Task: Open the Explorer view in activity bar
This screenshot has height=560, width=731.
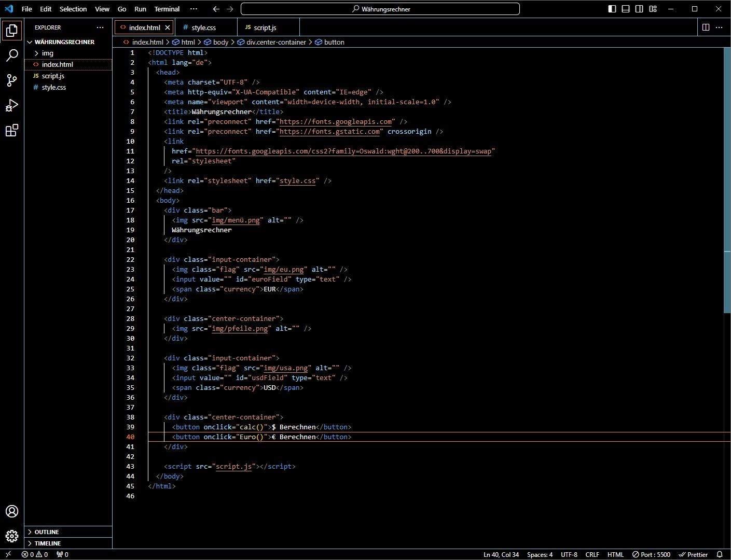Action: 12,31
